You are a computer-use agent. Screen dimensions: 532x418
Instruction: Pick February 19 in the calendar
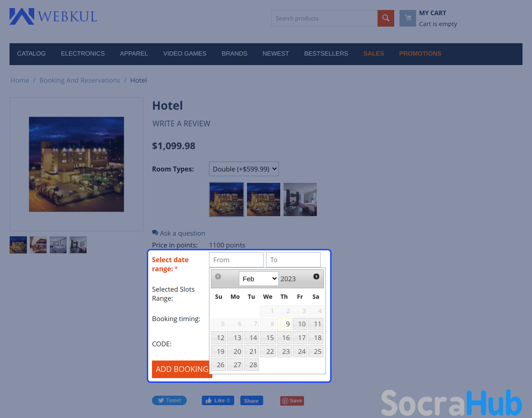(x=219, y=351)
